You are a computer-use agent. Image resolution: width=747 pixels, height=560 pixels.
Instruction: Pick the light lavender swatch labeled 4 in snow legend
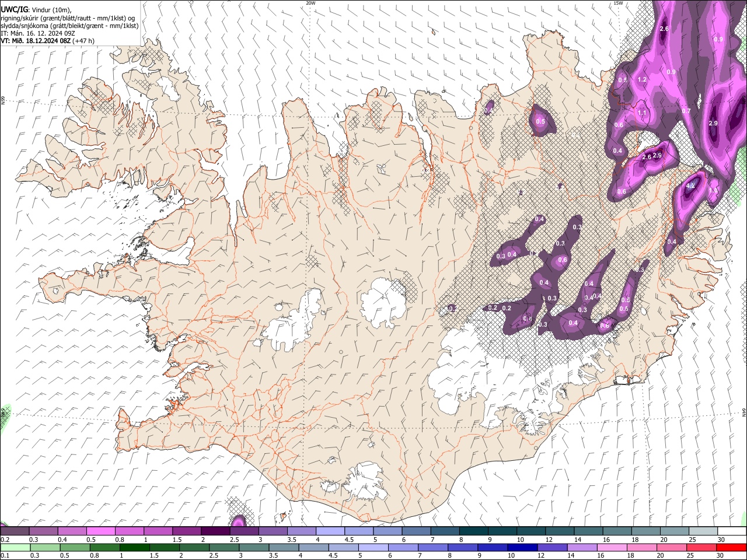coord(330,531)
